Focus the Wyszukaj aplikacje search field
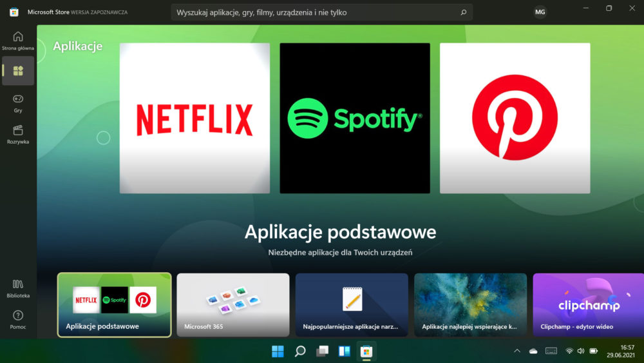Viewport: 644px width, 363px height. pyautogui.click(x=321, y=12)
